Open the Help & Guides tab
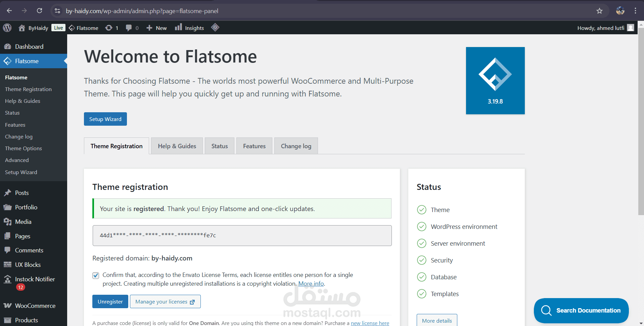Image resolution: width=644 pixels, height=326 pixels. click(177, 146)
